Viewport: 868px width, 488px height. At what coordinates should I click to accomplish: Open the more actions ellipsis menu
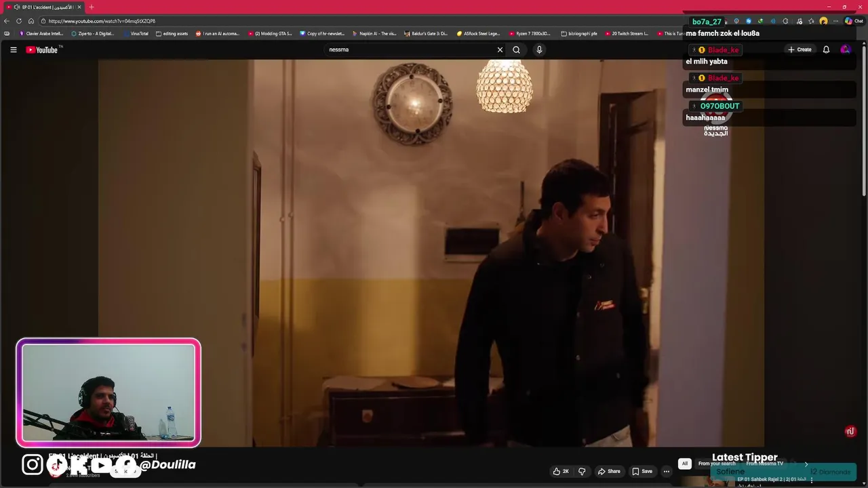click(667, 471)
